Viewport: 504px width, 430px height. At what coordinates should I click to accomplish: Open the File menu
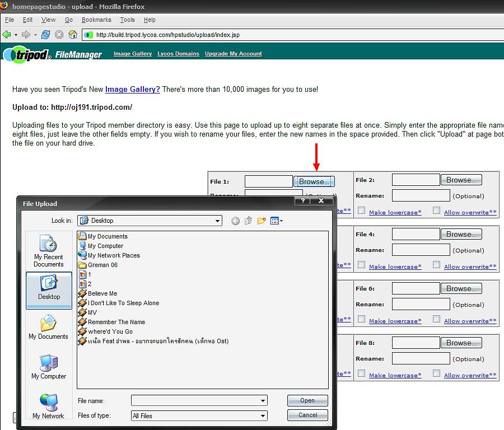[10, 20]
